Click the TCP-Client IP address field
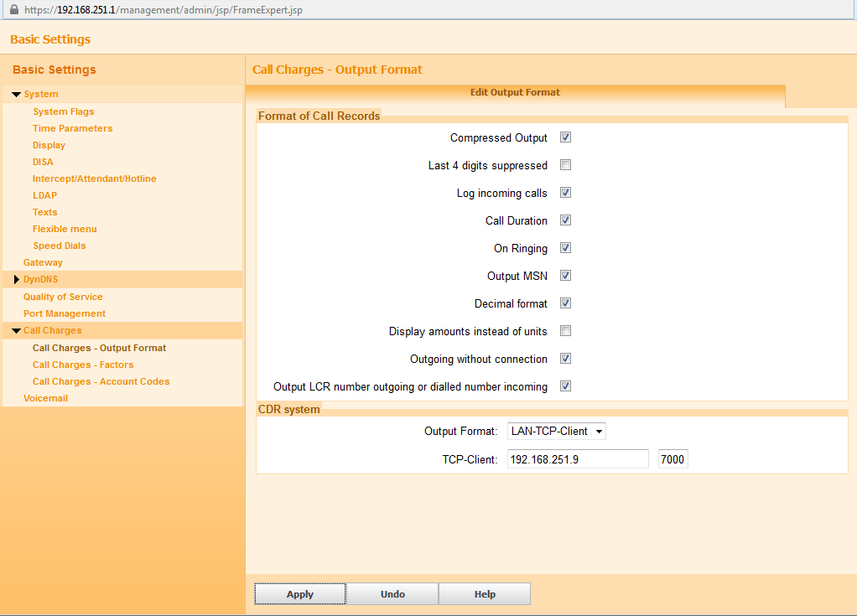Viewport: 857px width, 616px height. [x=578, y=459]
